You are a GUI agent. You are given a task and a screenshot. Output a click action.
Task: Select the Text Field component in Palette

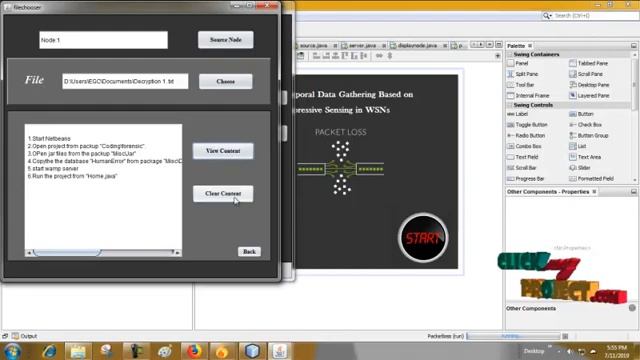click(523, 157)
